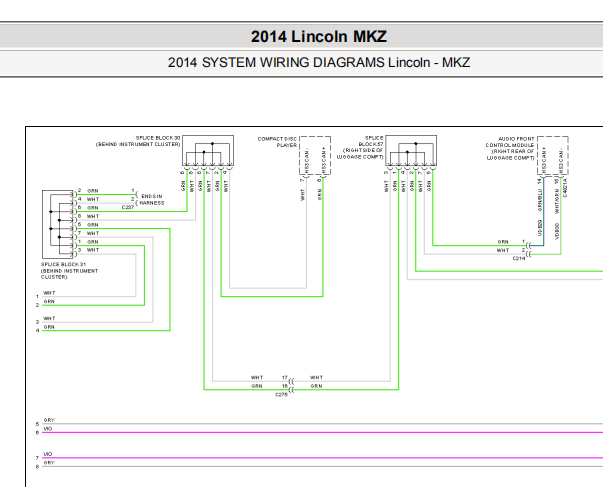Select circuit code "VDB30"
The height and width of the screenshot is (487, 603).
point(557,231)
